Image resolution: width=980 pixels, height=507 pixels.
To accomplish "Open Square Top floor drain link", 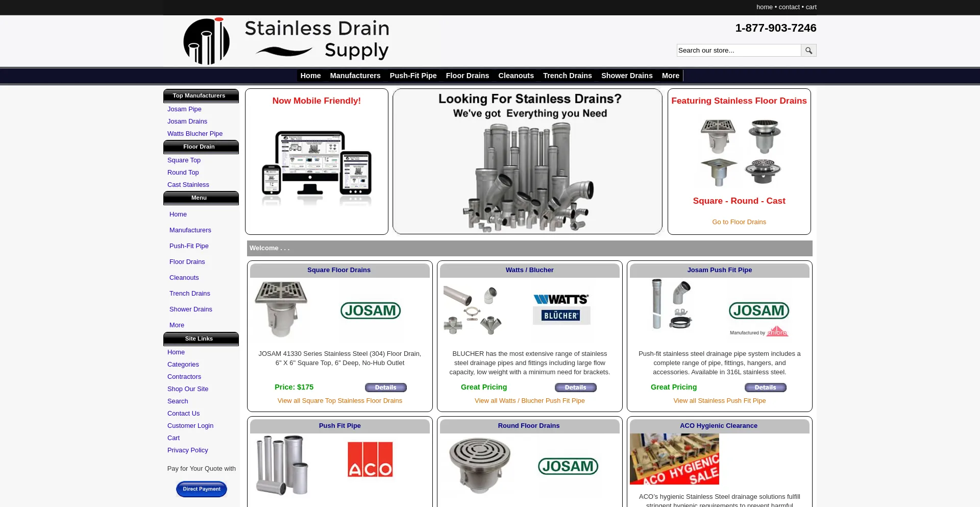I will (184, 160).
